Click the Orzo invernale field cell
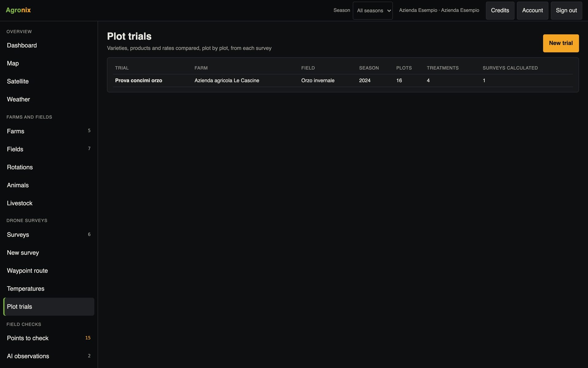The height and width of the screenshot is (368, 588). coord(318,80)
